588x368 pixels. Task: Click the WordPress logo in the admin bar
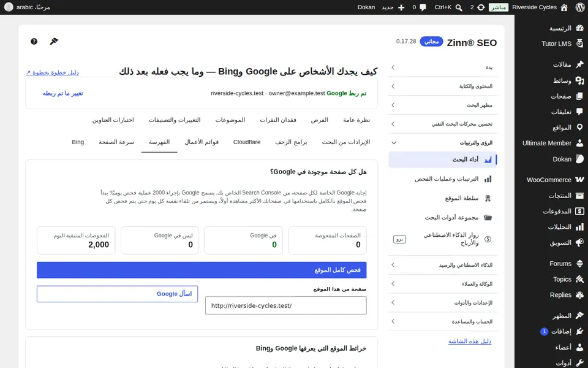point(580,7)
